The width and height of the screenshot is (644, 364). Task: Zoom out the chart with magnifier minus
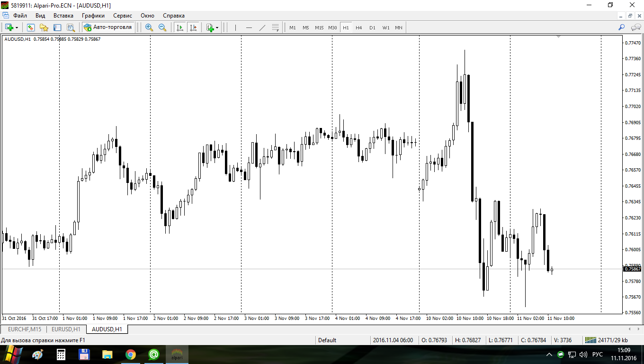click(162, 27)
